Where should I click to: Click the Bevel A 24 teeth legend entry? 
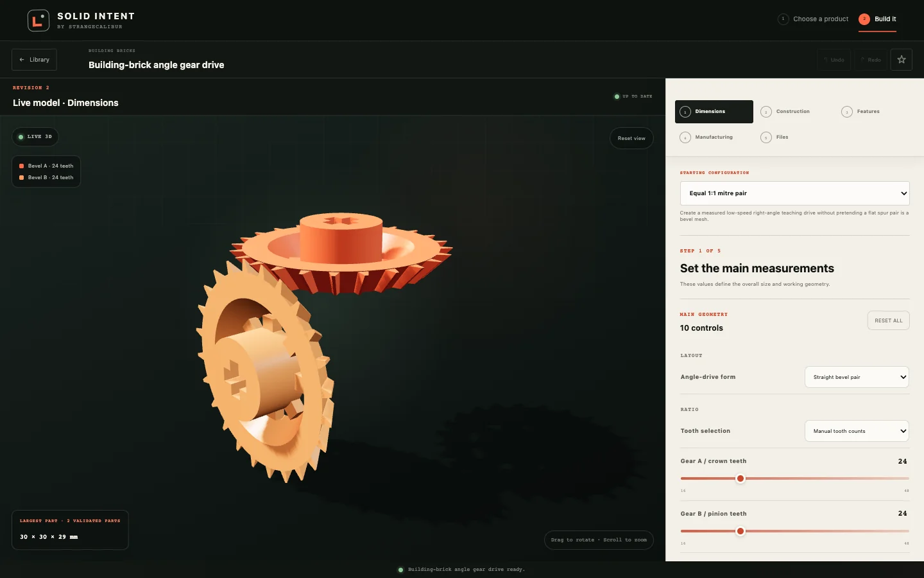pos(46,166)
